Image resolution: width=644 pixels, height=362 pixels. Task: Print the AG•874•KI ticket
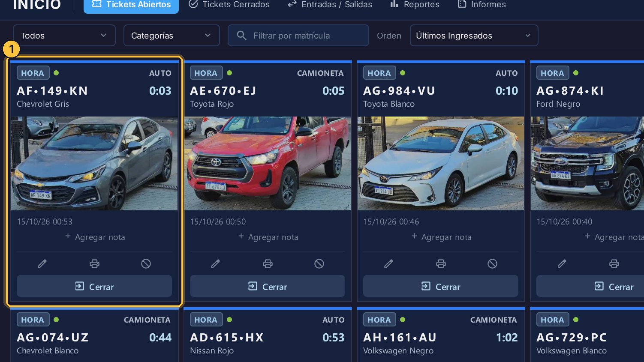(x=614, y=263)
